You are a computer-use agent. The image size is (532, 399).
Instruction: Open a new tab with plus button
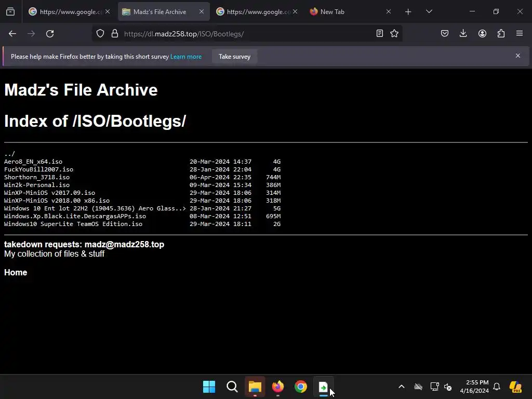408,12
